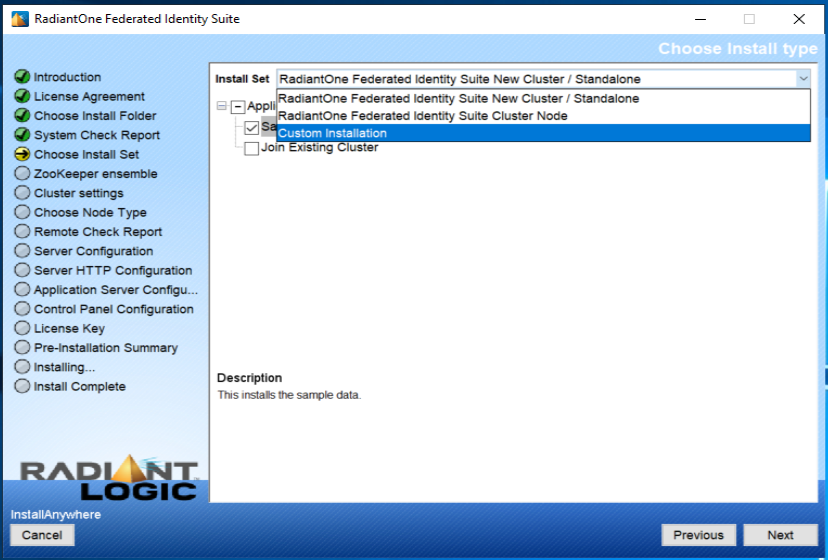
Task: Click the License Agreement step label
Action: [x=89, y=97]
